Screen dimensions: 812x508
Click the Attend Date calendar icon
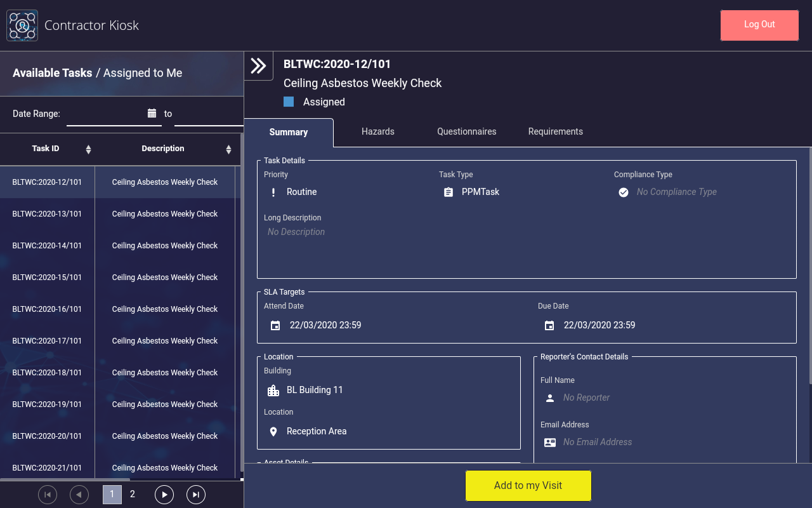(x=275, y=326)
